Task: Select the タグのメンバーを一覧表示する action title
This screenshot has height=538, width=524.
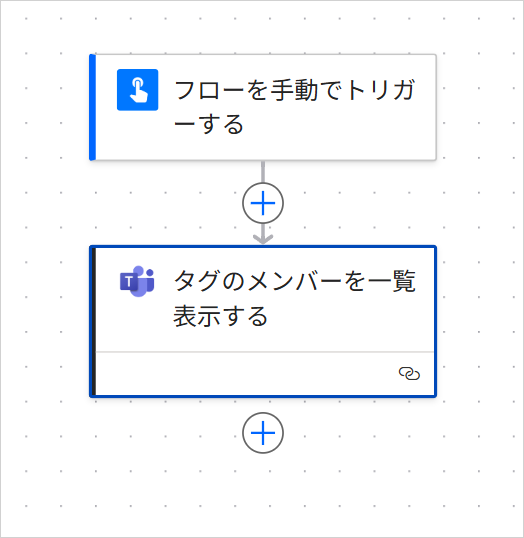Action: click(x=294, y=299)
